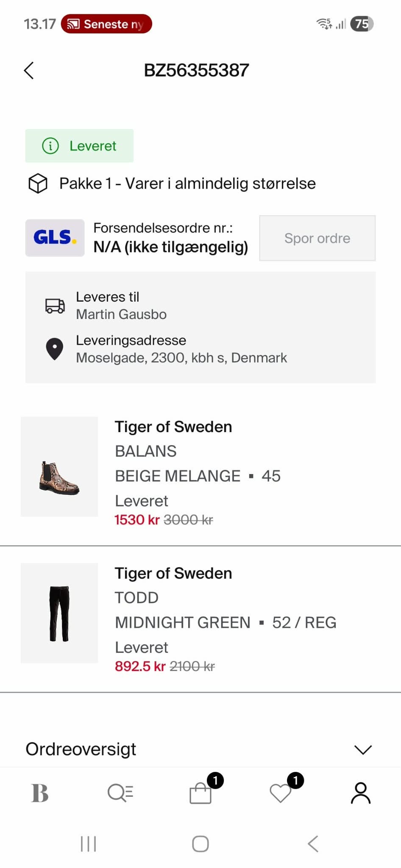Tap the Tiger of Sweden BALANS title
The width and height of the screenshot is (401, 868).
point(173,427)
